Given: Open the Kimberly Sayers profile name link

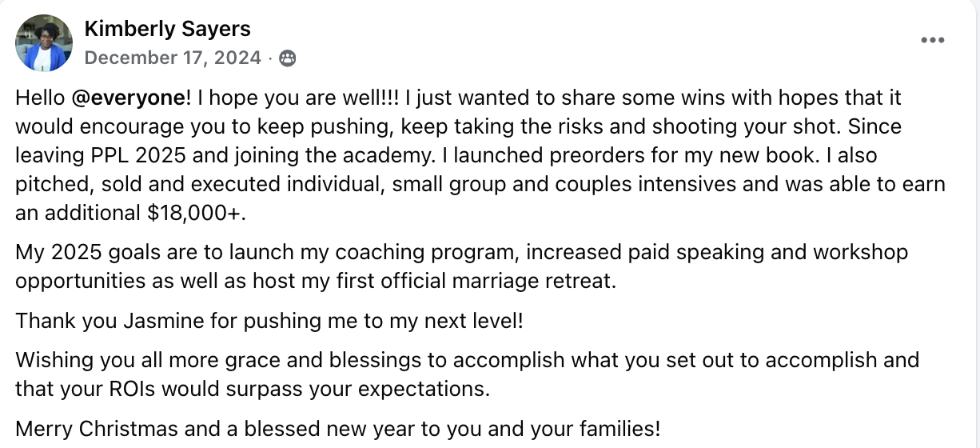Looking at the screenshot, I should [167, 30].
